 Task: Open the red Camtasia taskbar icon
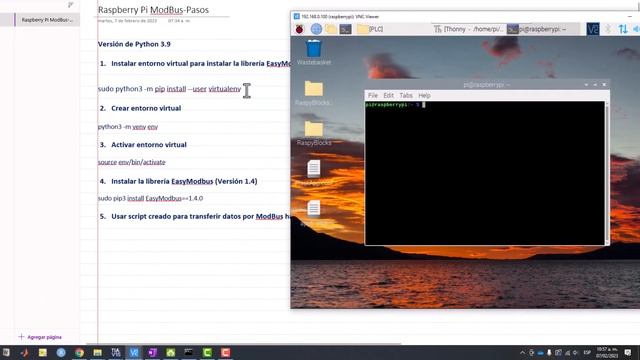(225, 353)
